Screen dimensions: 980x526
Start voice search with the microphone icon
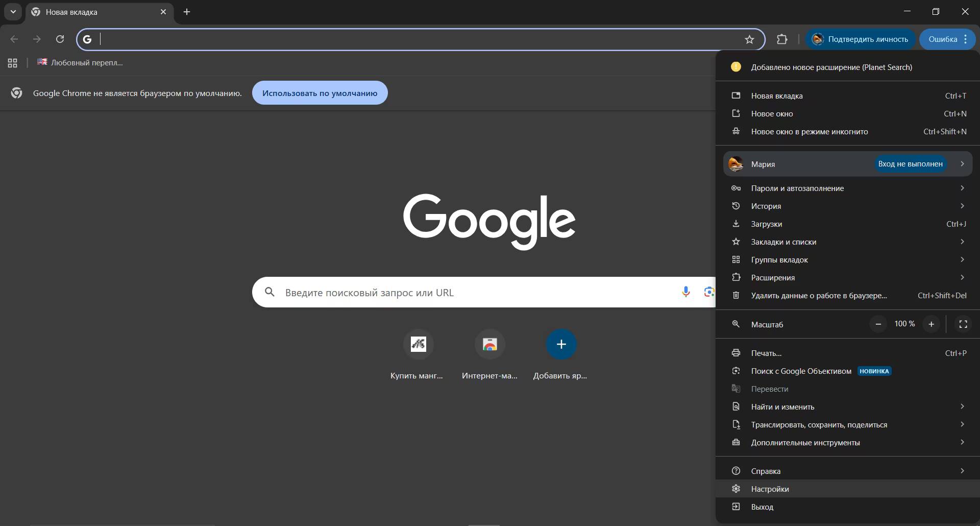[x=686, y=292]
